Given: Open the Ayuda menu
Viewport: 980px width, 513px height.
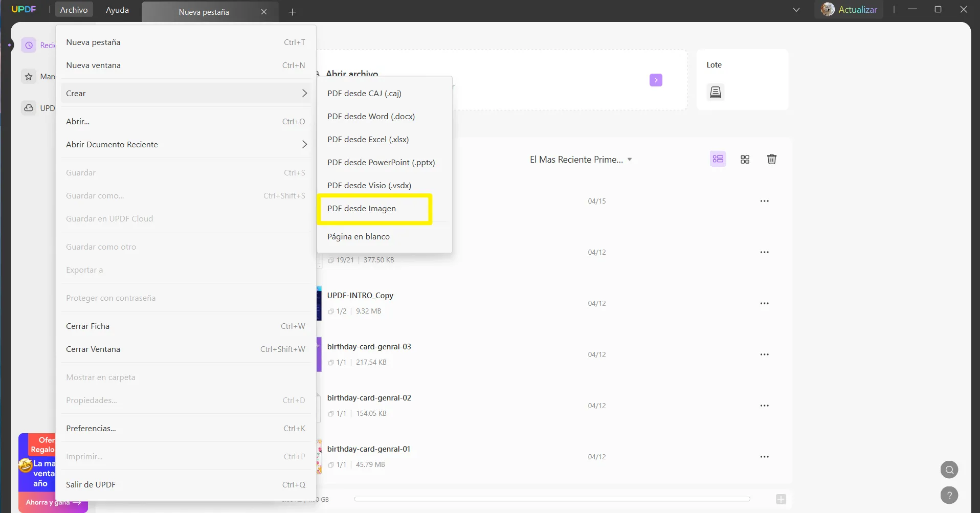Looking at the screenshot, I should [x=117, y=10].
